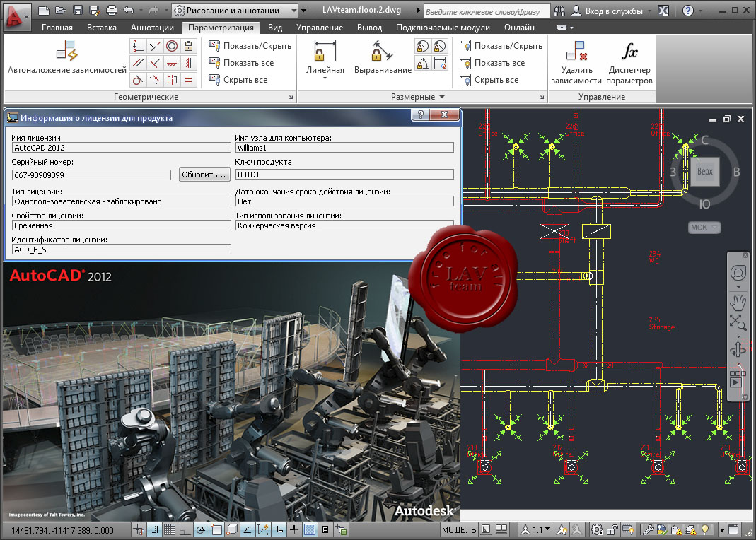Toggle Infer Constraints in status bar
756x540 pixels.
tap(139, 530)
